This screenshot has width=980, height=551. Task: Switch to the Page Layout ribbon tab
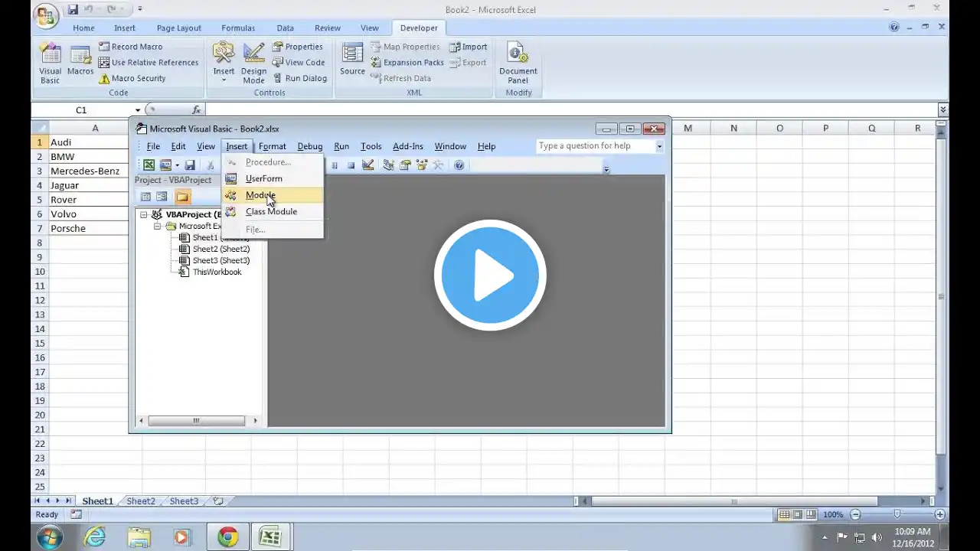tap(178, 28)
